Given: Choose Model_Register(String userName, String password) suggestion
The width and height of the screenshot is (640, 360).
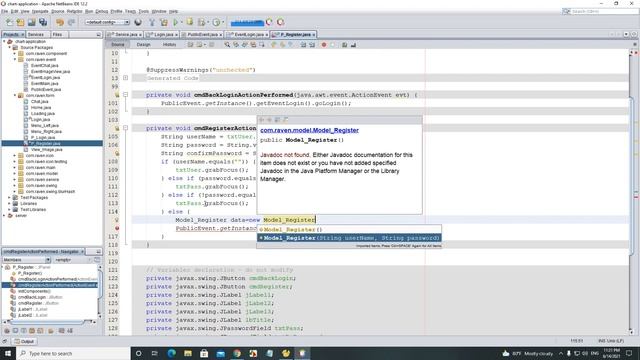Looking at the screenshot, I should (x=349, y=238).
